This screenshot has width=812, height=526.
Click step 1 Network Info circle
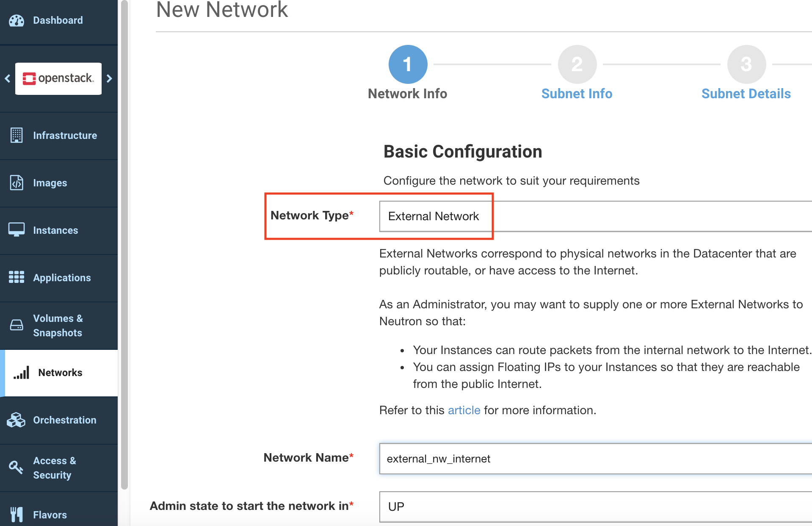[x=408, y=65]
